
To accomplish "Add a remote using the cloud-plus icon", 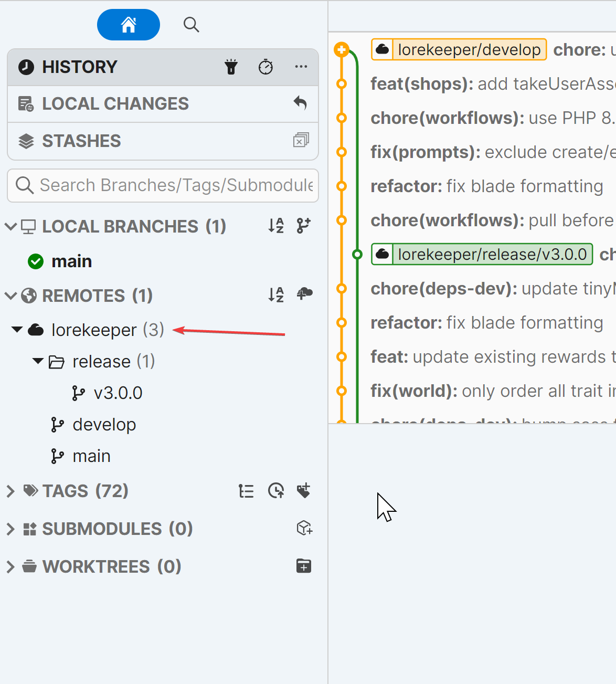I will point(304,294).
